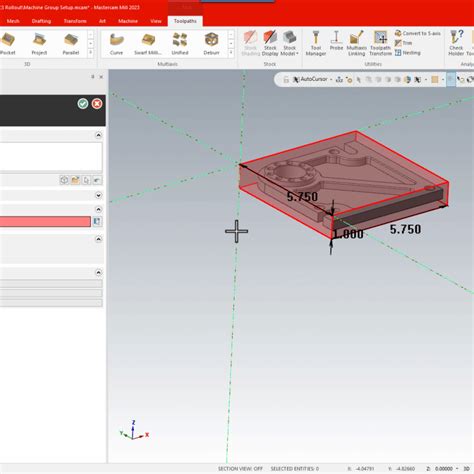Open the Curve multiaxis toolpath
This screenshot has height=474, width=474.
pos(116,43)
